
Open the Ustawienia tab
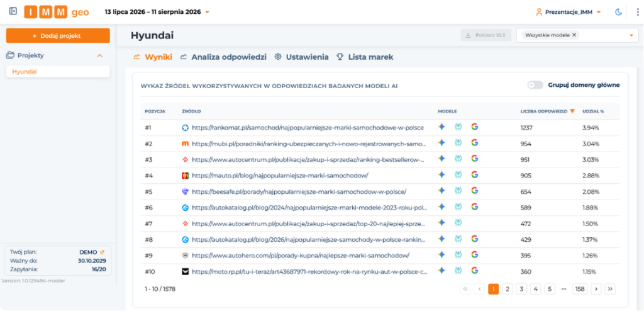(x=301, y=57)
